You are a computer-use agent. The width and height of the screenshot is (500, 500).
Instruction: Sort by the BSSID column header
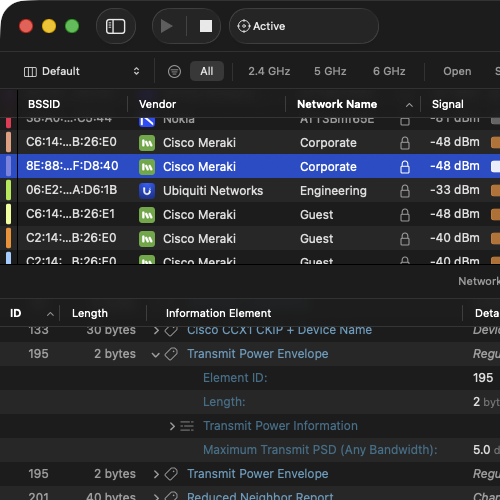point(44,104)
